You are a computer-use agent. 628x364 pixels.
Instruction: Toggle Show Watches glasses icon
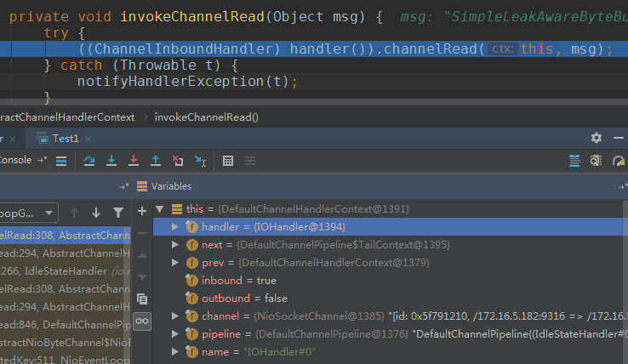pos(142,321)
